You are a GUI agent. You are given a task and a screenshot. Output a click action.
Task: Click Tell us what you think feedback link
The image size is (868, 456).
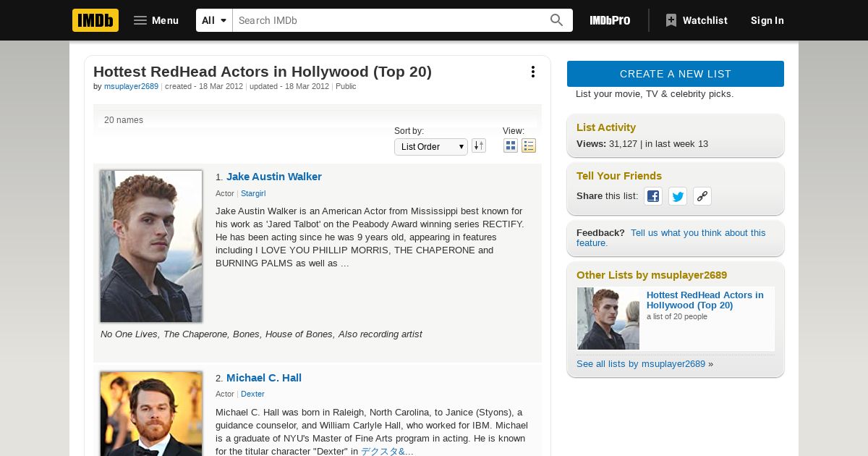point(671,237)
